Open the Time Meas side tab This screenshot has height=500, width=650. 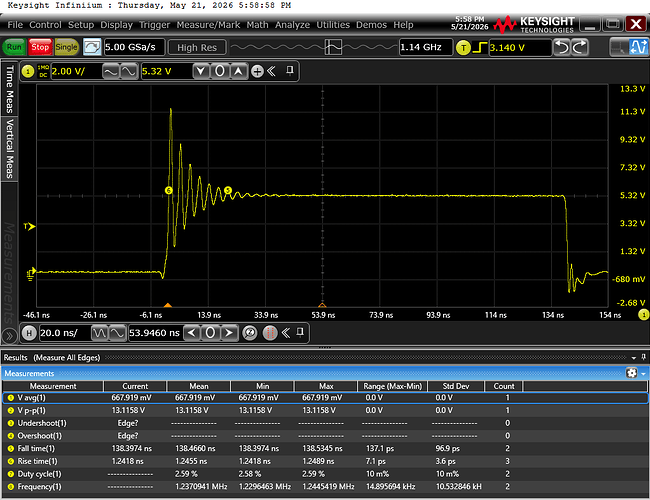click(9, 89)
